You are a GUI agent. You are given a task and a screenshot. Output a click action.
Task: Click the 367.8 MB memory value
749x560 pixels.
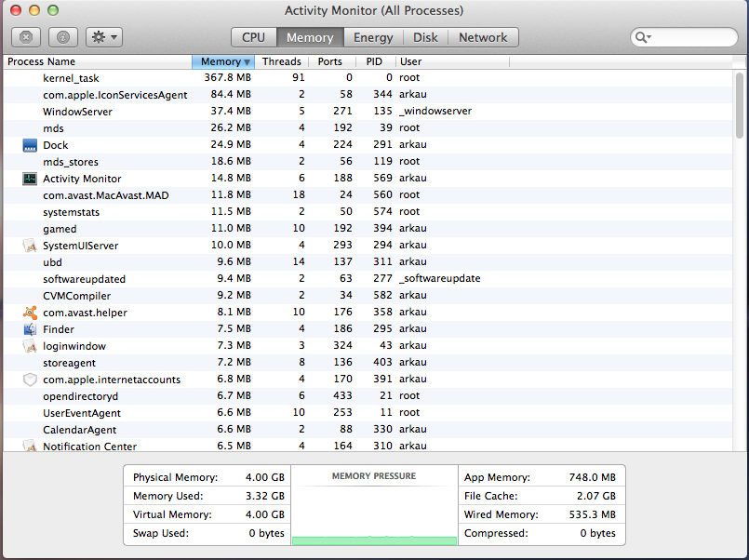[227, 77]
